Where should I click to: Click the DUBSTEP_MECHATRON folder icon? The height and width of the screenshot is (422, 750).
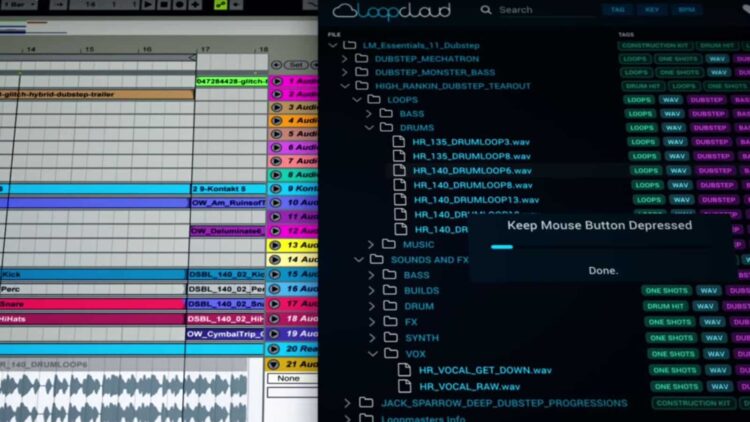362,58
